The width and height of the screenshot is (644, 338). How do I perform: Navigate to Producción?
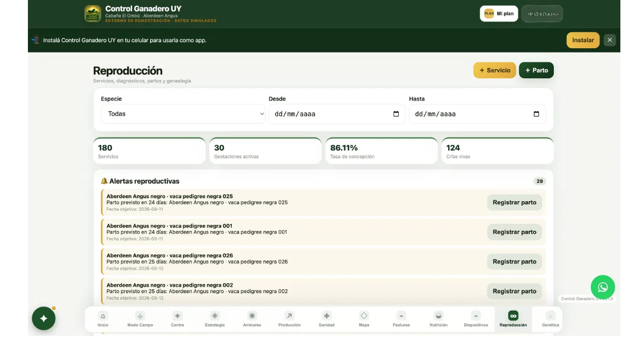pos(289,319)
